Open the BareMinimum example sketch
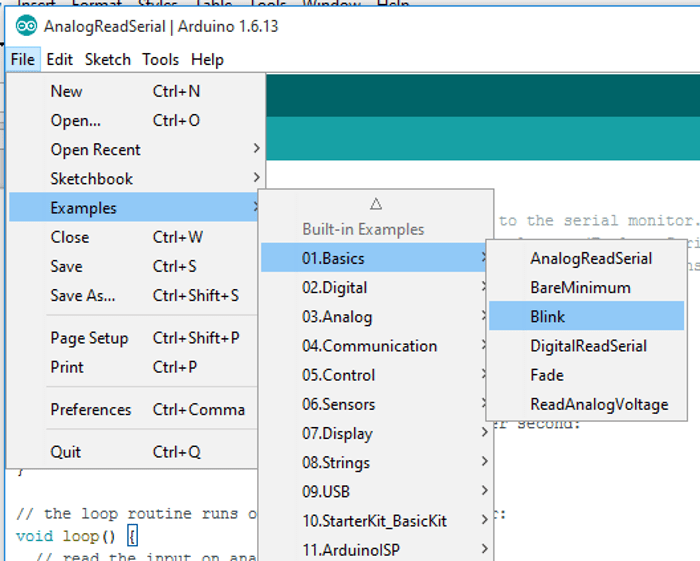 click(x=586, y=287)
